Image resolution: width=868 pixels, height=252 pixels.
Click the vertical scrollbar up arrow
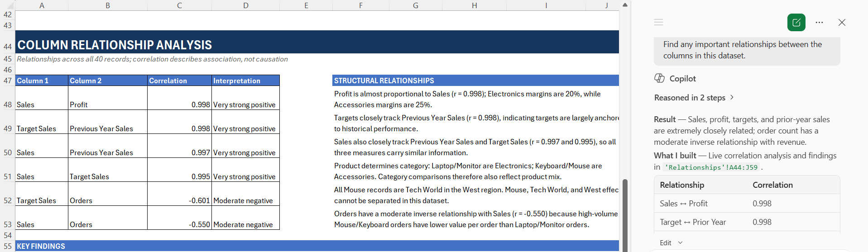(x=625, y=5)
